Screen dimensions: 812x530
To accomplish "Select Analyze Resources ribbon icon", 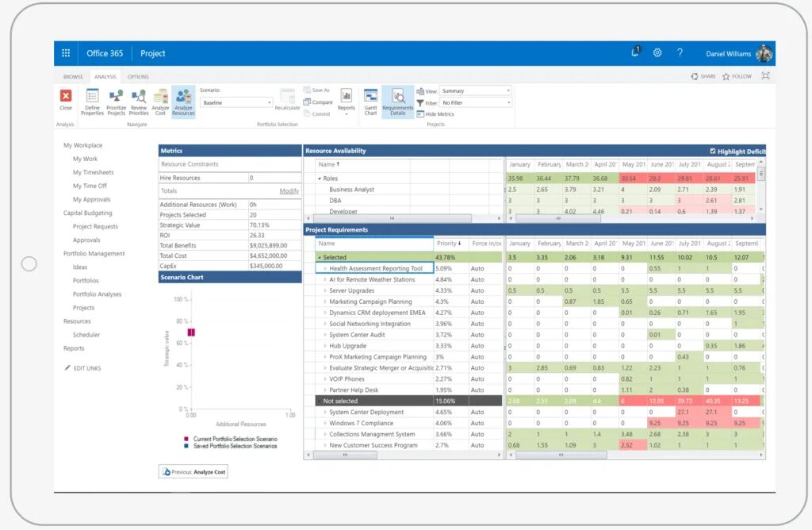I will [183, 102].
